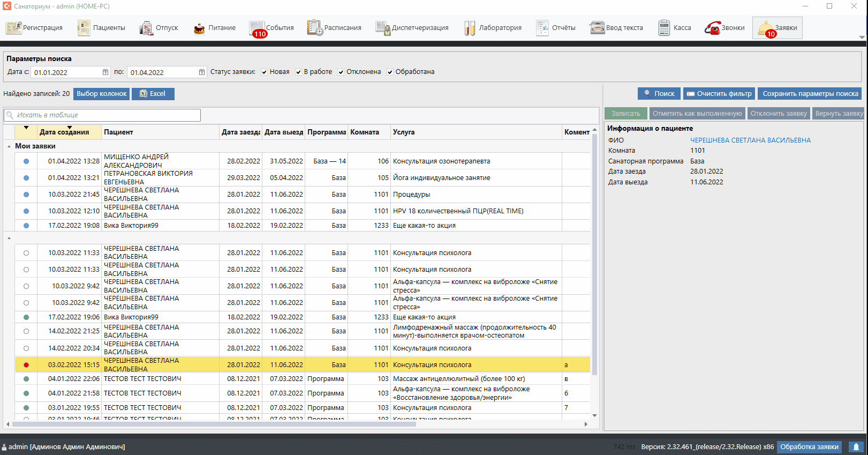Open the Касса calculator icon
868x455 pixels.
coord(664,28)
